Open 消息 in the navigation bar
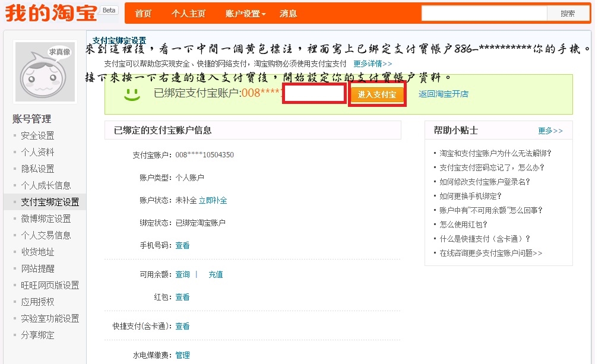This screenshot has height=364, width=608. point(288,14)
